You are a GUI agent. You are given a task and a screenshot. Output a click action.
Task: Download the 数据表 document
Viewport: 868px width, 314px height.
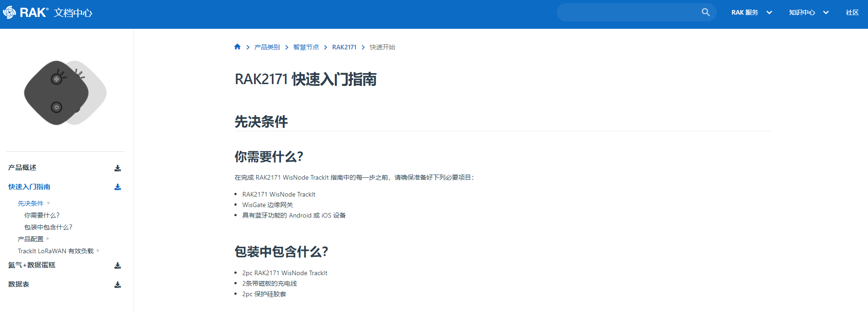point(117,285)
